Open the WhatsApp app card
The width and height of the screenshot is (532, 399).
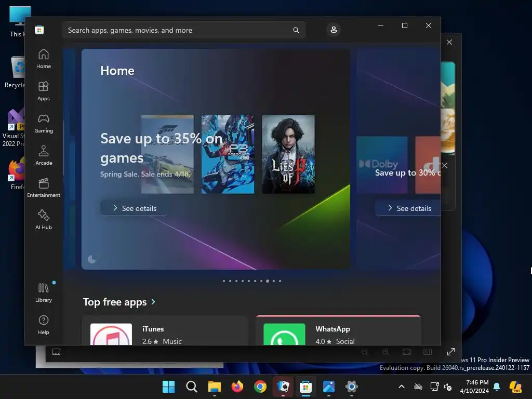(338, 331)
